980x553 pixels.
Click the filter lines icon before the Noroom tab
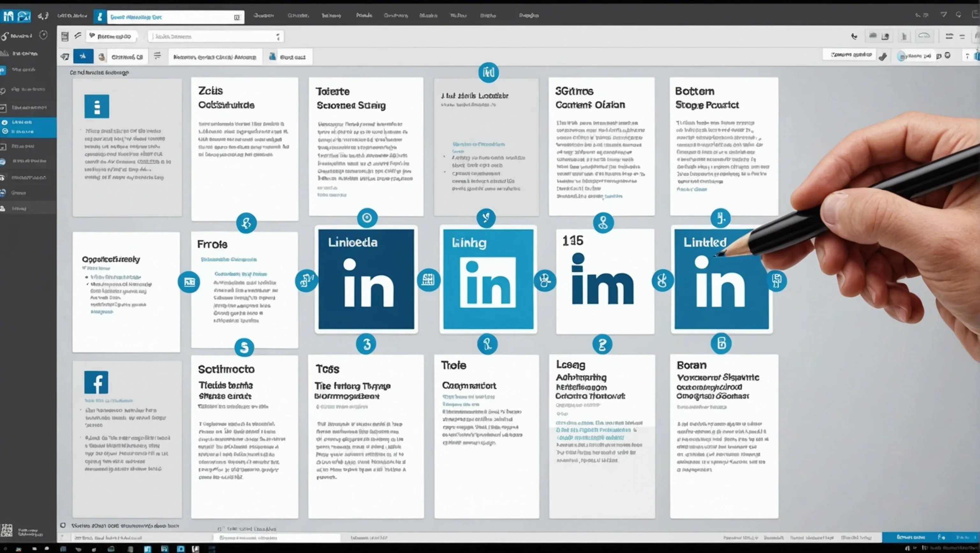click(157, 56)
